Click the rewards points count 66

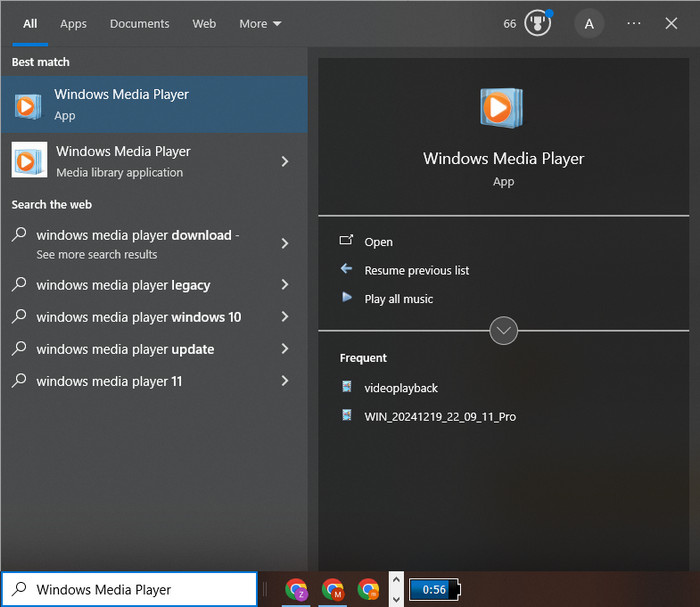coord(510,24)
